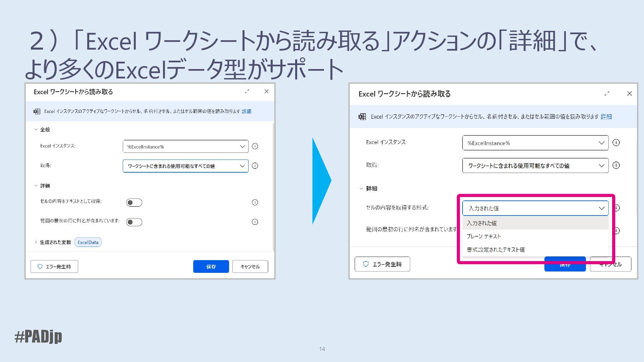Click 保存 button in left dialog
This screenshot has width=644, height=362.
click(x=211, y=266)
